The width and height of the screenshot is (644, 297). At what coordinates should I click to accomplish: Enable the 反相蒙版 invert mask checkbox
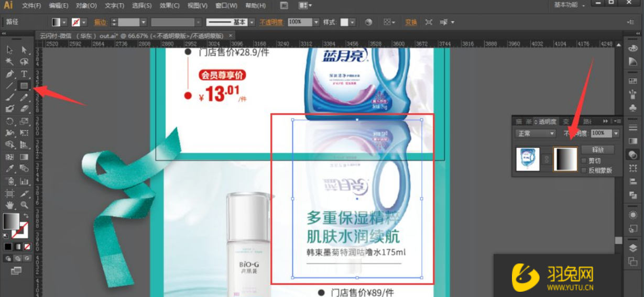585,170
